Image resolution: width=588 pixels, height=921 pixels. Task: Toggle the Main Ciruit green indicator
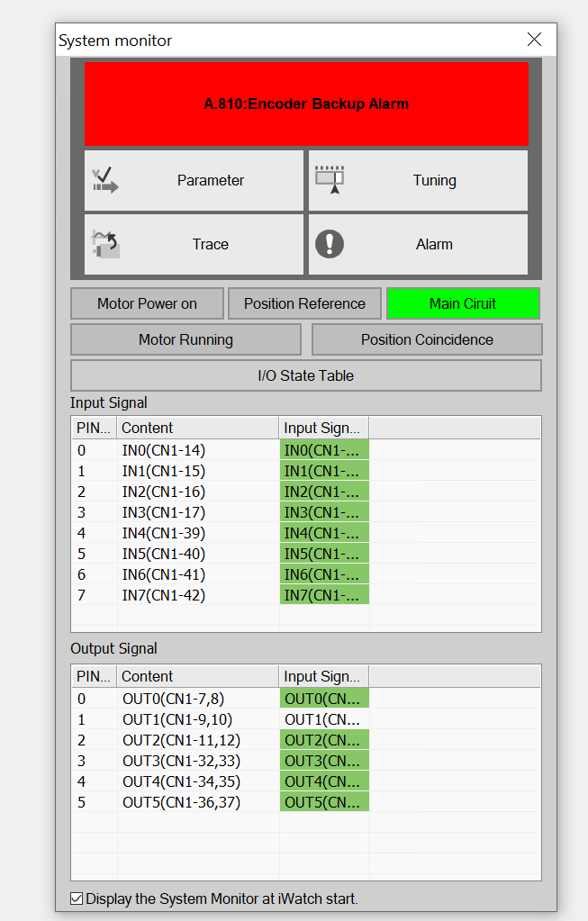[x=463, y=303]
